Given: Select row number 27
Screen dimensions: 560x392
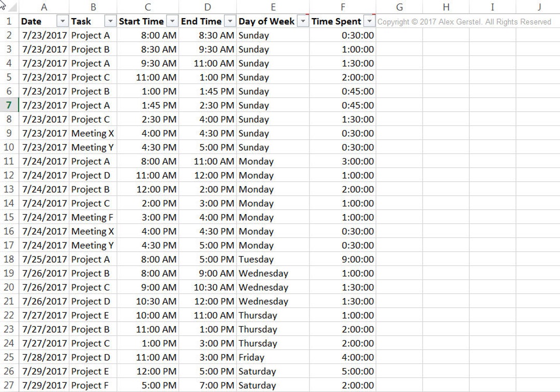Looking at the screenshot, I should tap(9, 385).
